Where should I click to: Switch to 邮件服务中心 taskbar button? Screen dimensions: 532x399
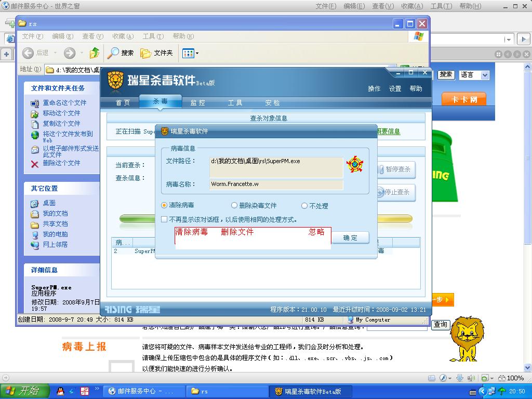[x=144, y=391]
